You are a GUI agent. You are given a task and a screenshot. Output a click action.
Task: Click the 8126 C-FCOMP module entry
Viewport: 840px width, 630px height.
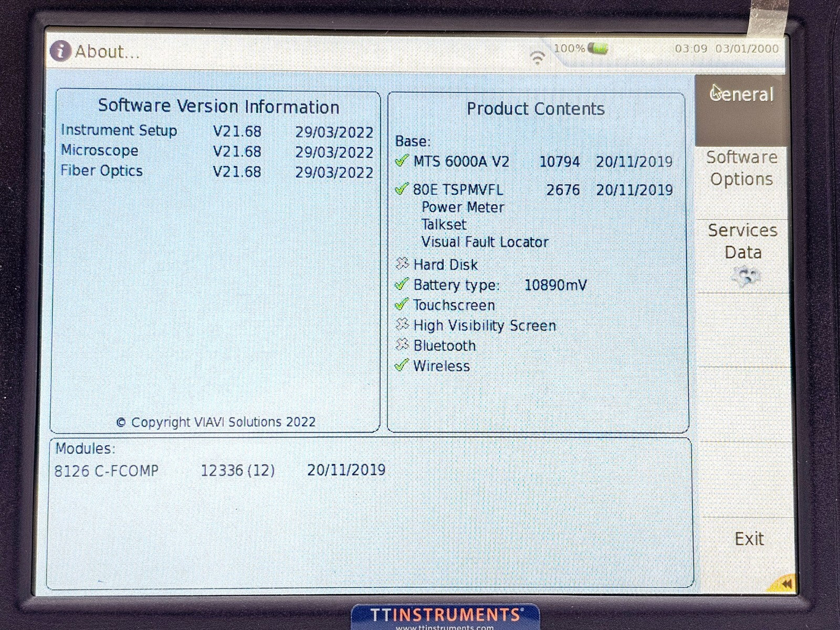(x=107, y=470)
